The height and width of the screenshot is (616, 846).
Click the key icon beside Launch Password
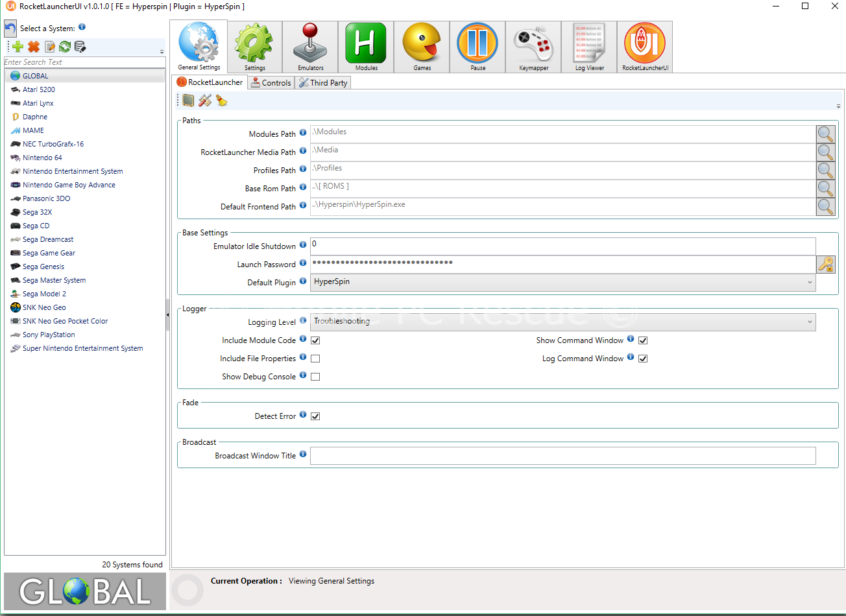825,265
